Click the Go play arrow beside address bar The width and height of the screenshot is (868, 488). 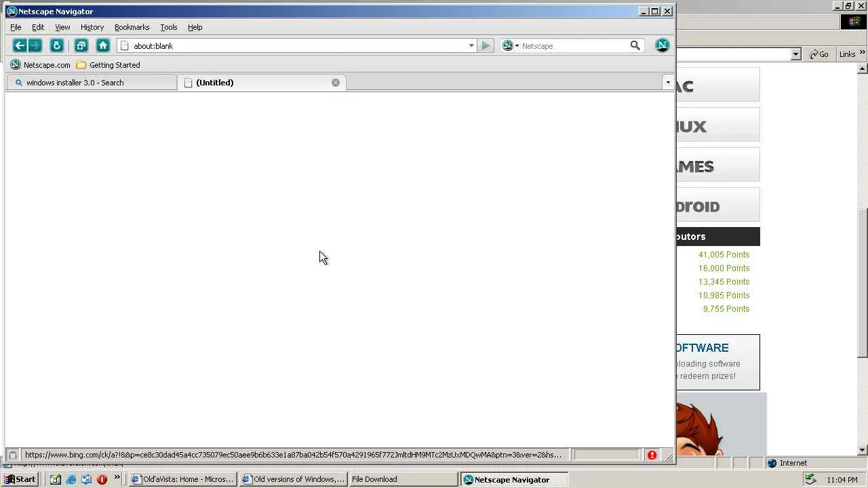tap(486, 45)
